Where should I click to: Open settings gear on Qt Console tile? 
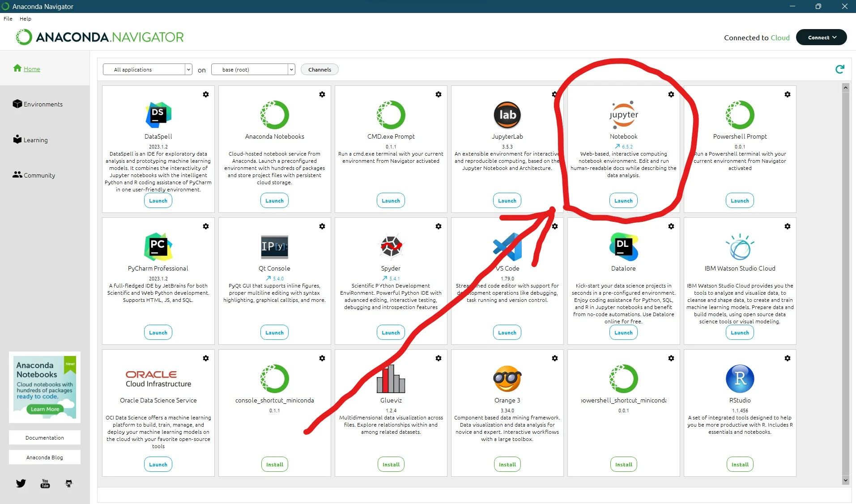pyautogui.click(x=322, y=226)
